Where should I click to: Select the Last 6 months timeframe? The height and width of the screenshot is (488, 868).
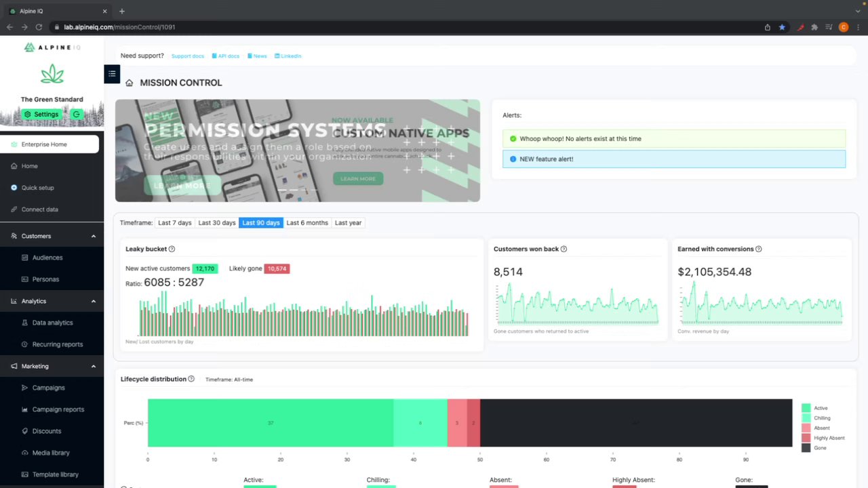pyautogui.click(x=307, y=222)
